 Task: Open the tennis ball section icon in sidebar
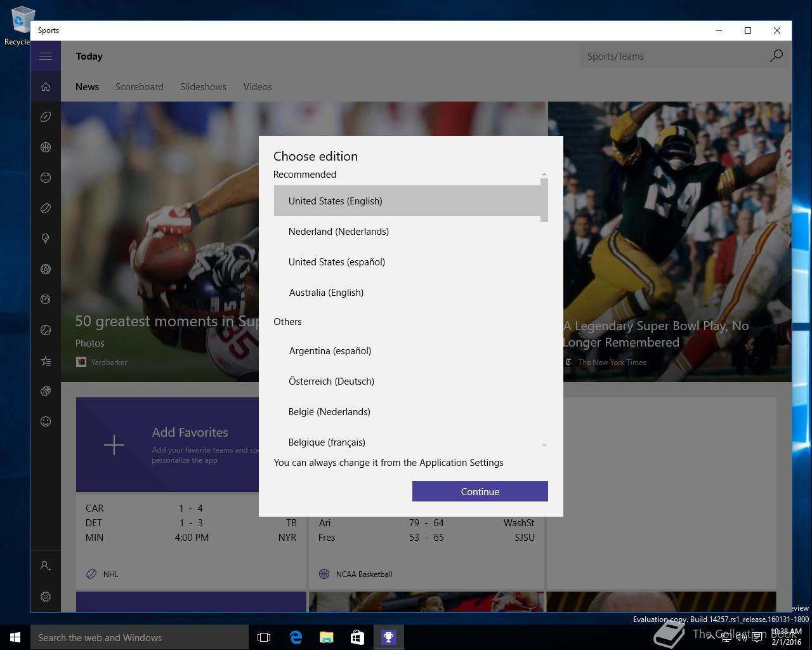click(46, 330)
